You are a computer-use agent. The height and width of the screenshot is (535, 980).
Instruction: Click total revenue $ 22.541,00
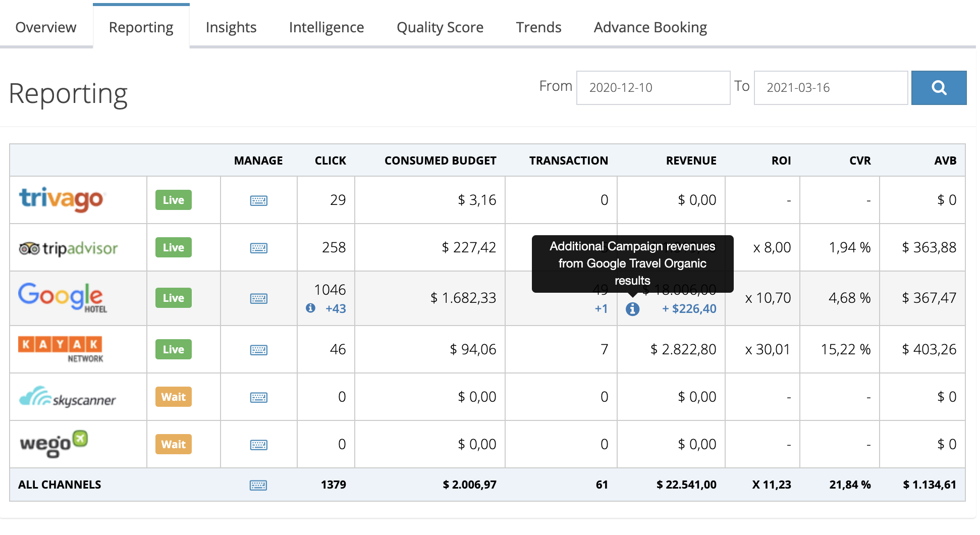[x=686, y=485]
